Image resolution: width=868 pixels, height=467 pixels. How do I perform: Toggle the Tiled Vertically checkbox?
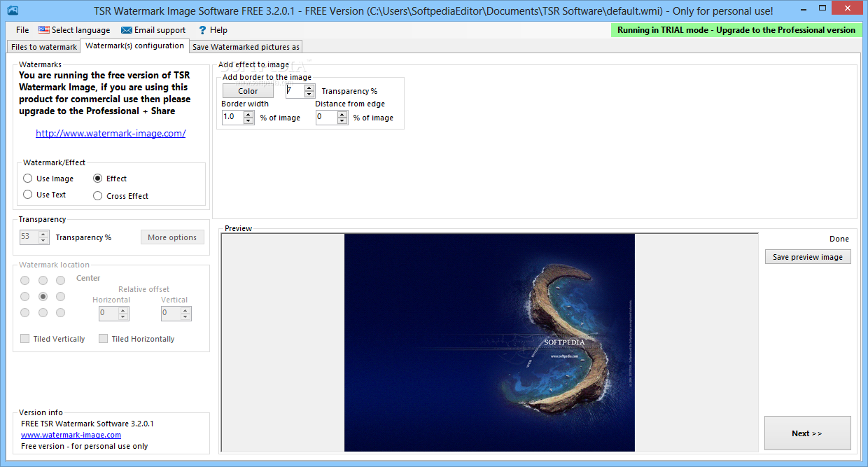pyautogui.click(x=52, y=339)
